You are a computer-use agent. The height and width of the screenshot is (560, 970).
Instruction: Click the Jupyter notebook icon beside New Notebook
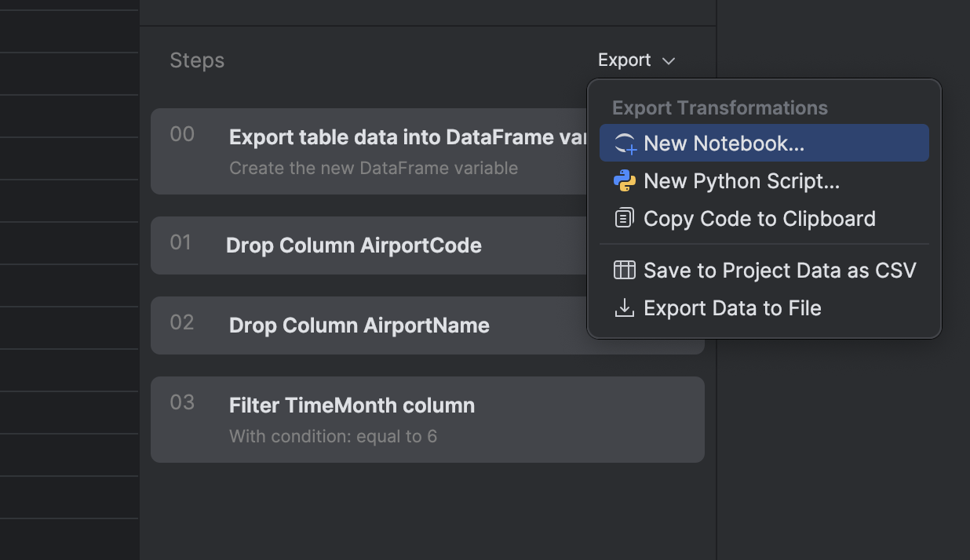pyautogui.click(x=625, y=144)
